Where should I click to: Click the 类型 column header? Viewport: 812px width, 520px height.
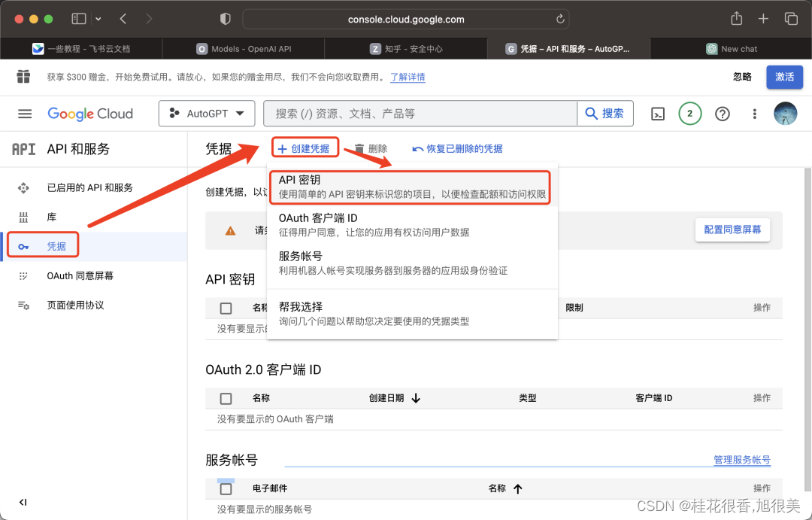[x=528, y=398]
